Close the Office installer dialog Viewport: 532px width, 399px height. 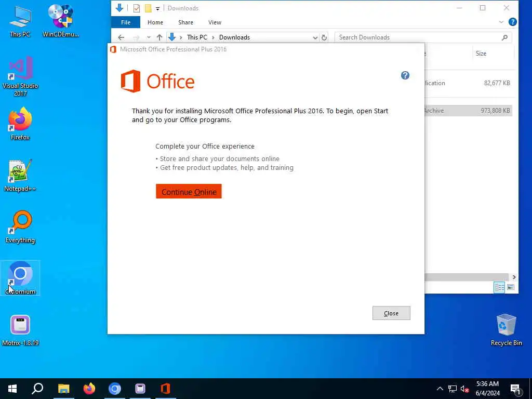(x=391, y=313)
